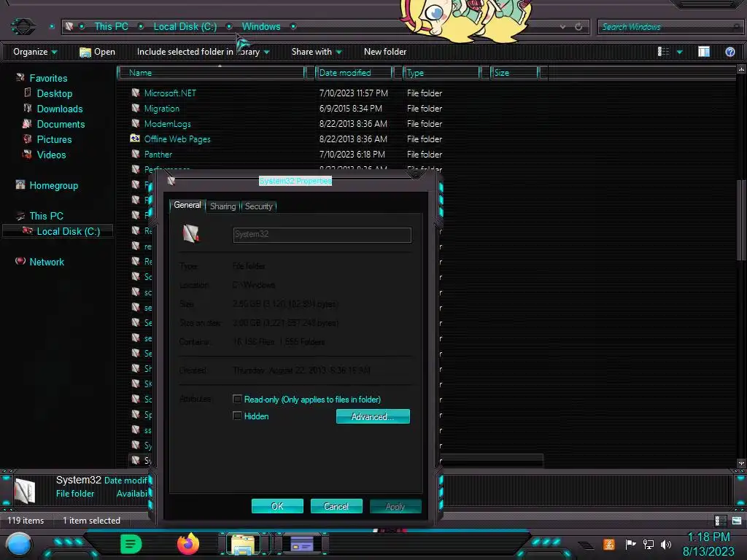Click the folder icon in System32 Properties

191,233
